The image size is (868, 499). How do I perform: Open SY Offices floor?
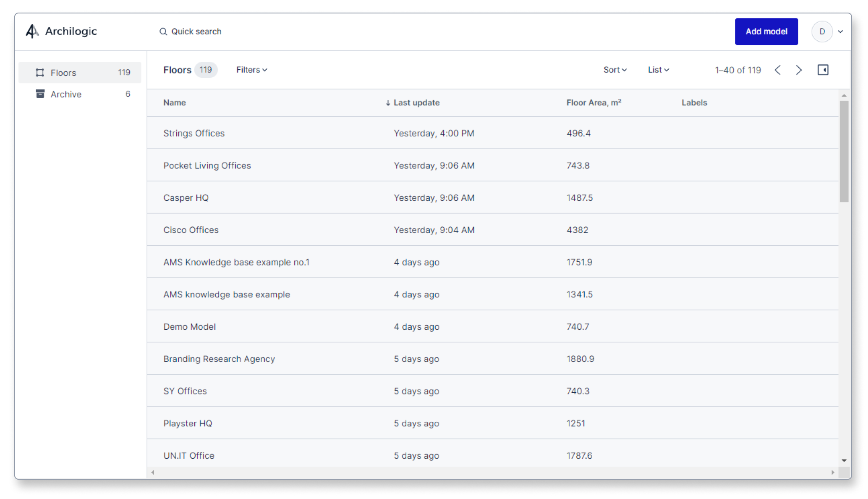pyautogui.click(x=493, y=391)
